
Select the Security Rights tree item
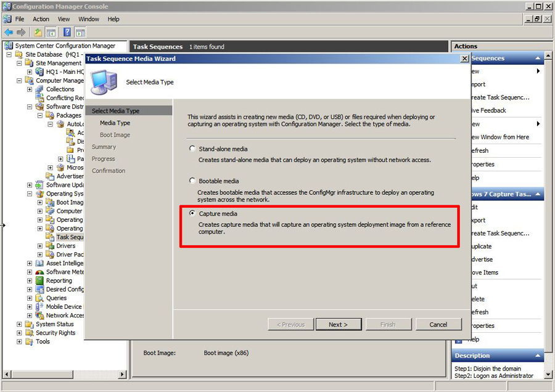(x=55, y=333)
